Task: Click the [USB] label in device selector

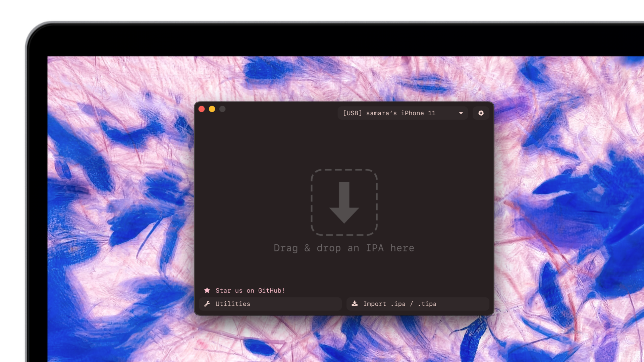Action: point(352,113)
